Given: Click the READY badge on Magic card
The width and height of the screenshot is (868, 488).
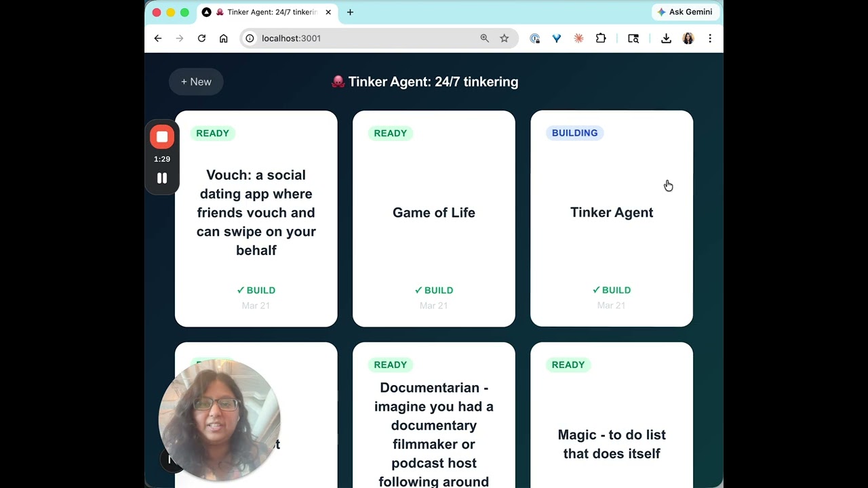Looking at the screenshot, I should tap(568, 365).
